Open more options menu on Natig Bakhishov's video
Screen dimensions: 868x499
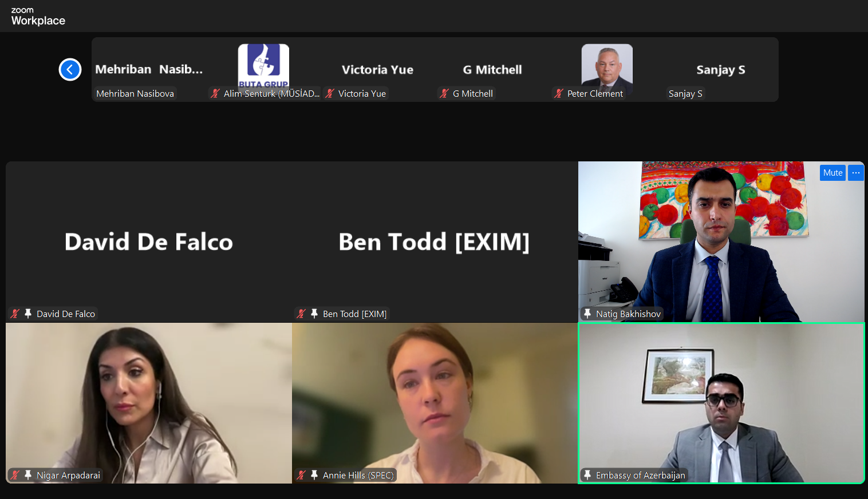coord(856,173)
